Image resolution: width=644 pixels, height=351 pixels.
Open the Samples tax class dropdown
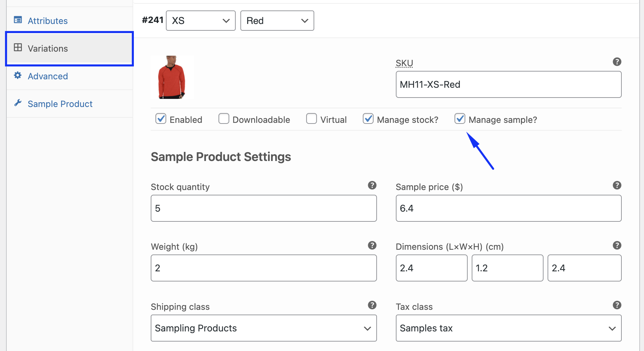[x=508, y=328]
